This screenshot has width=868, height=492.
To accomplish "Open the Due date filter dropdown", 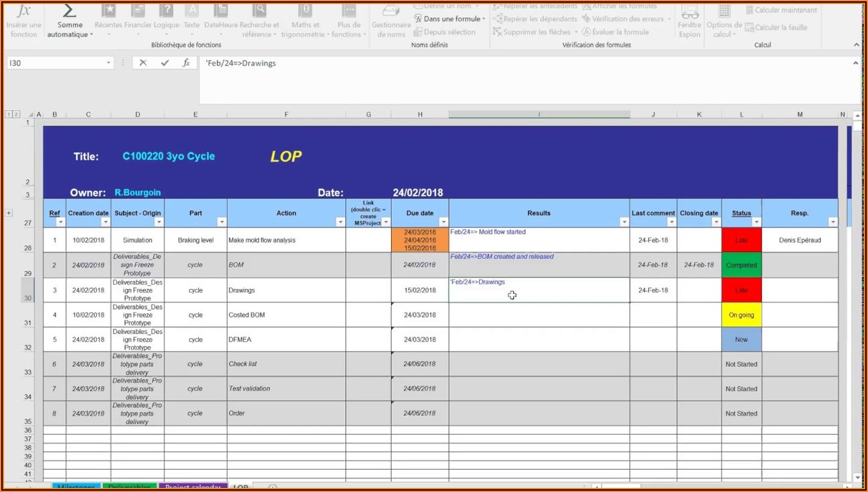I will pyautogui.click(x=443, y=222).
